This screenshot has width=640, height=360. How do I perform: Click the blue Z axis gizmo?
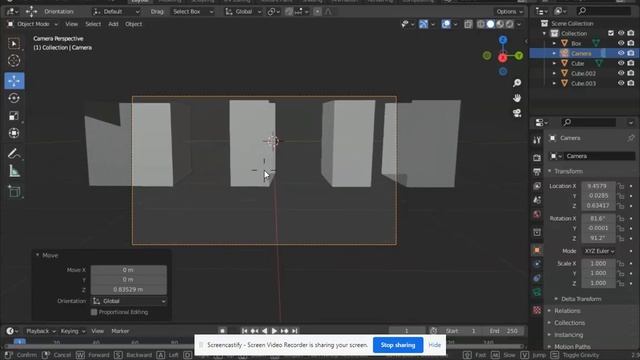coord(503,40)
